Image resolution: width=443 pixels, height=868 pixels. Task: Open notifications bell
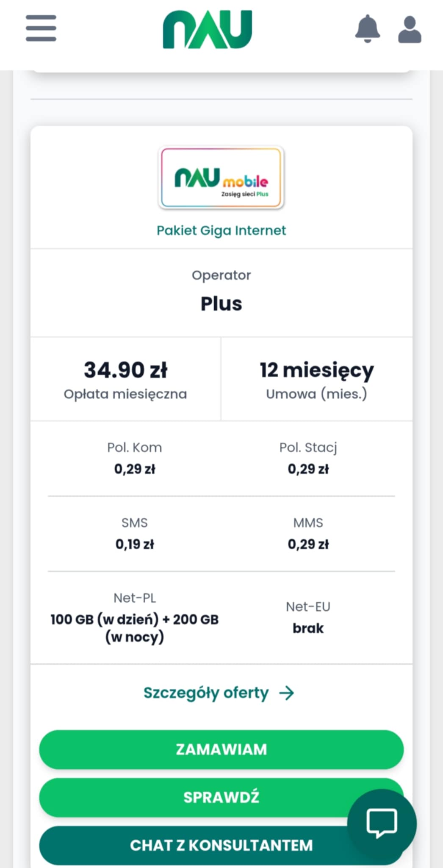click(x=367, y=29)
